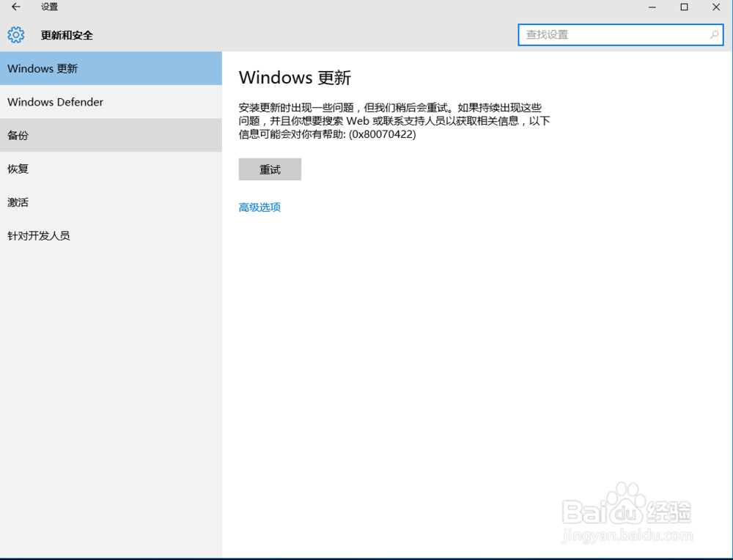Click the Windows 更新 page heading
The height and width of the screenshot is (560, 733).
295,78
